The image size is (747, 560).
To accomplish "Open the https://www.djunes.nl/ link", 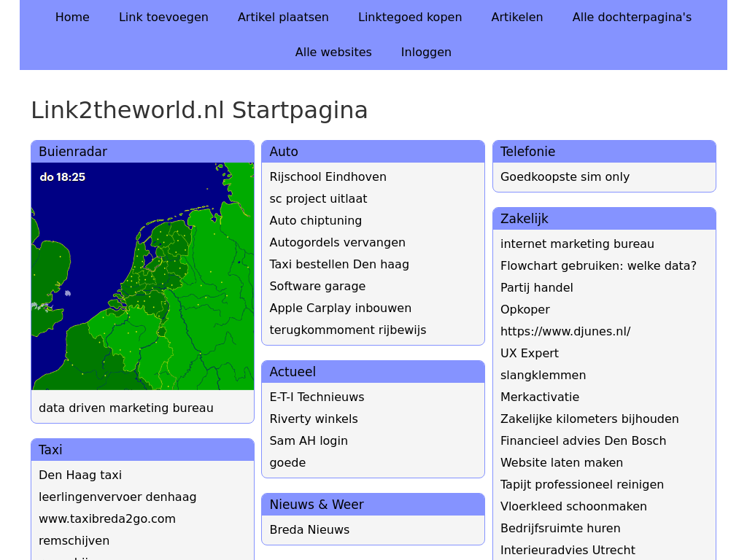I will (565, 331).
